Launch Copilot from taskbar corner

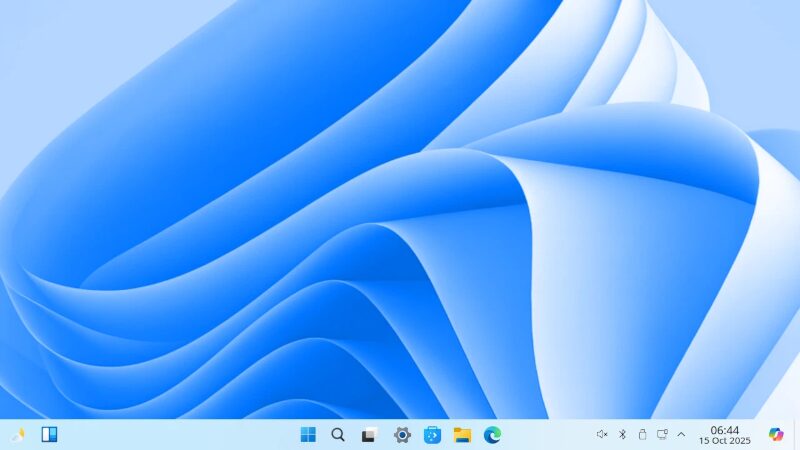pos(776,434)
